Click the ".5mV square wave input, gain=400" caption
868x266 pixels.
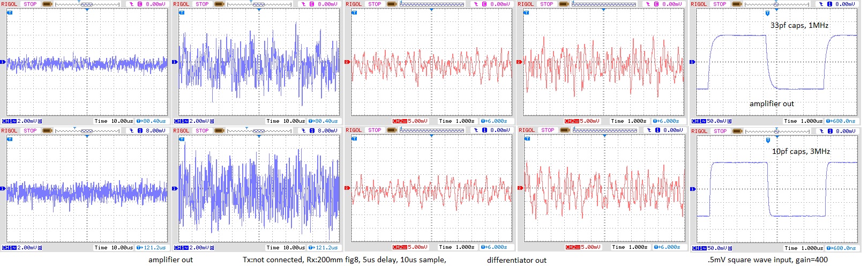click(x=767, y=260)
